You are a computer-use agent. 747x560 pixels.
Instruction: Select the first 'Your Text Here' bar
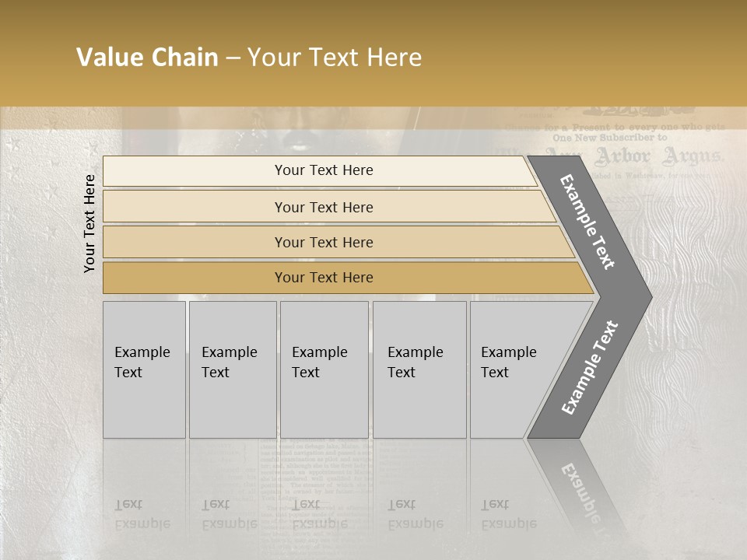click(324, 170)
